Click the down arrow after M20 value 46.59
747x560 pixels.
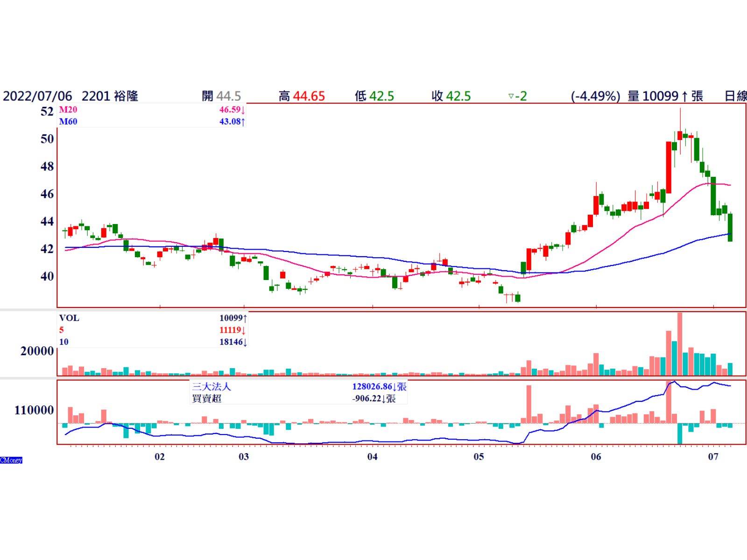243,110
